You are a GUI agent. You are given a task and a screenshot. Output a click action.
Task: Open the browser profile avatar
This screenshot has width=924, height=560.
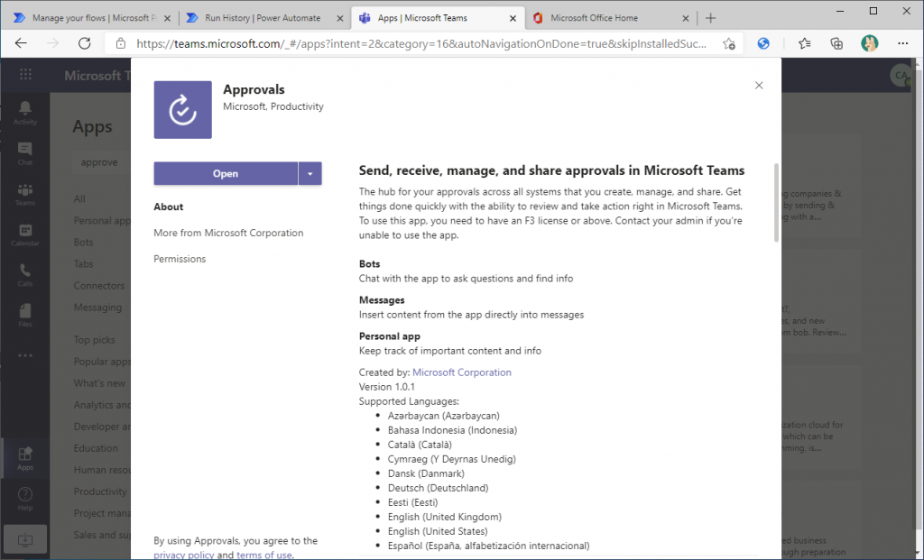pos(869,43)
